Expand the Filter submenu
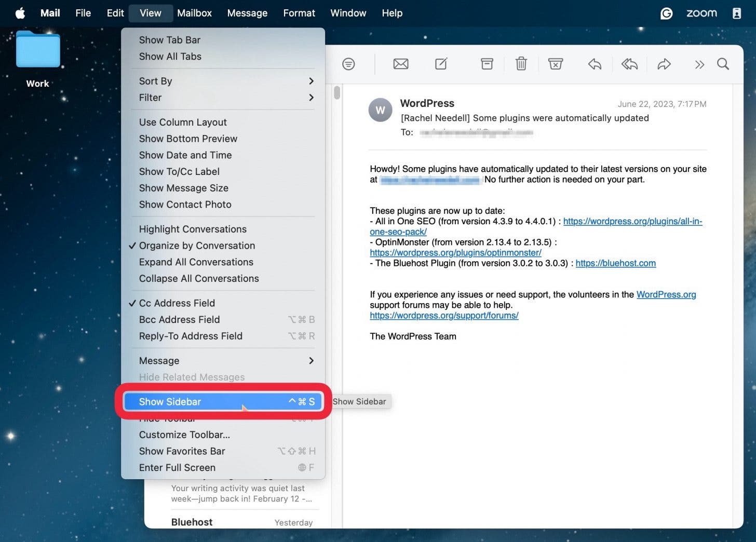756x542 pixels. pos(223,98)
